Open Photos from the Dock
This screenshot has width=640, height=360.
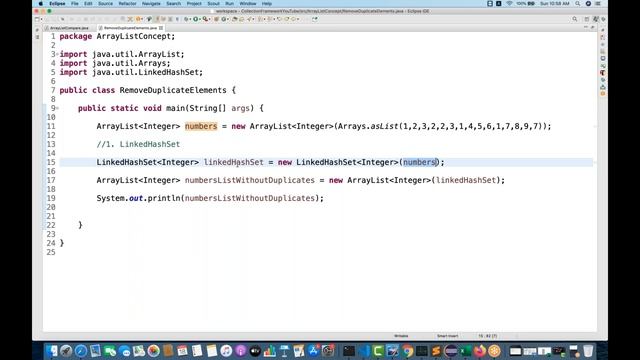tap(153, 351)
